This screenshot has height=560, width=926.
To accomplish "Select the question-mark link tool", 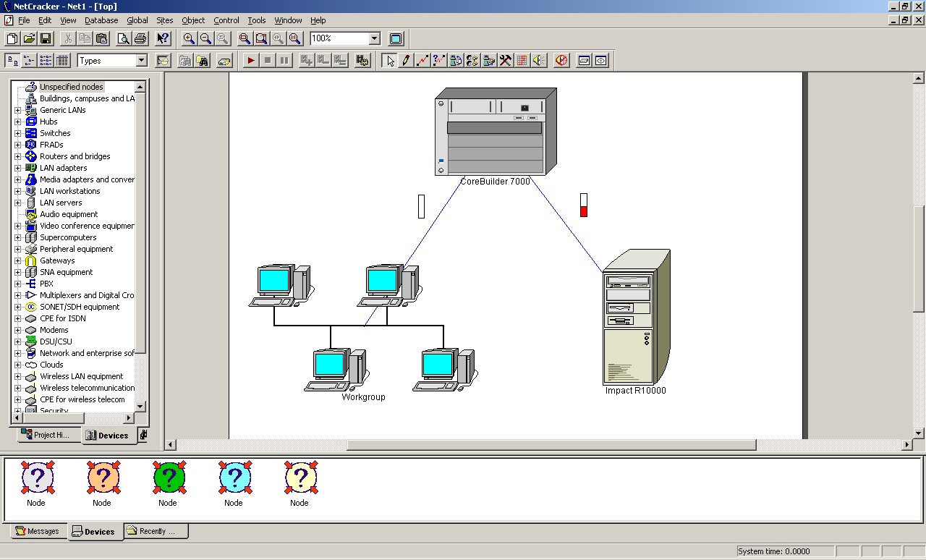I will (440, 61).
